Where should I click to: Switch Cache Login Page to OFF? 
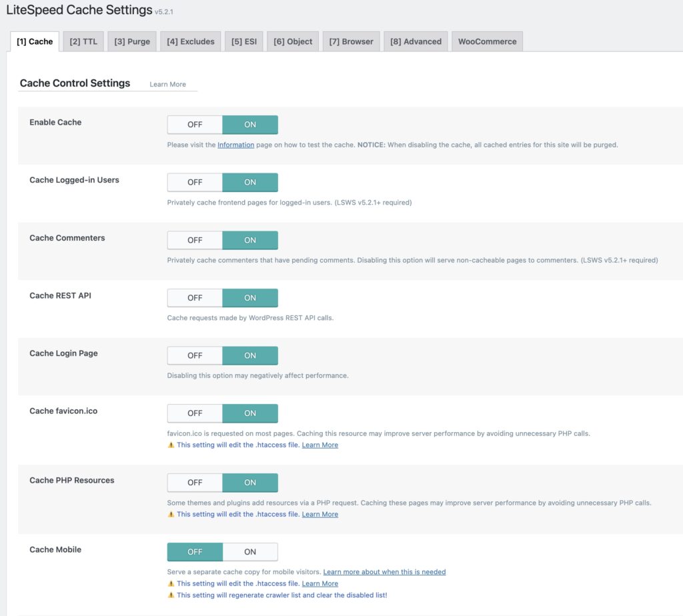click(195, 356)
